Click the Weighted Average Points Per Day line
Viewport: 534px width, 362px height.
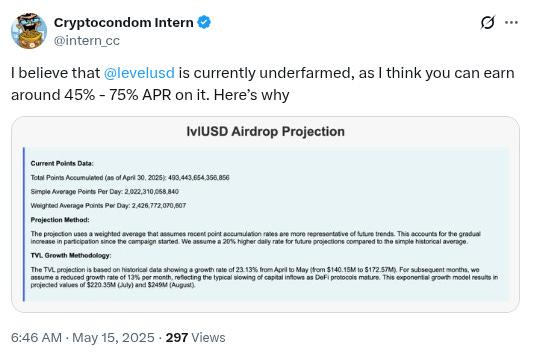108,206
